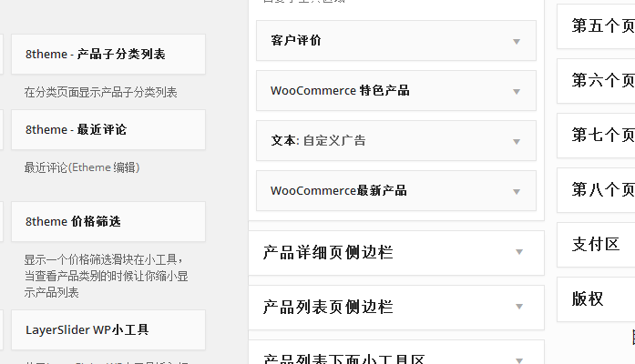Click description starting 显示一个价格筛选滑块
The image size is (635, 364).
(x=106, y=276)
